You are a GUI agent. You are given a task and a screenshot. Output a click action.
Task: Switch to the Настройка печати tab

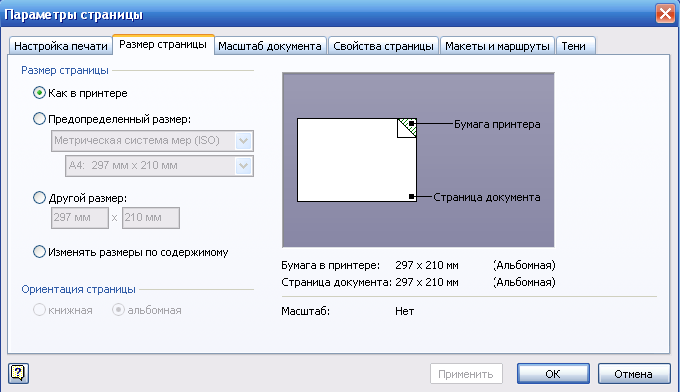point(61,46)
